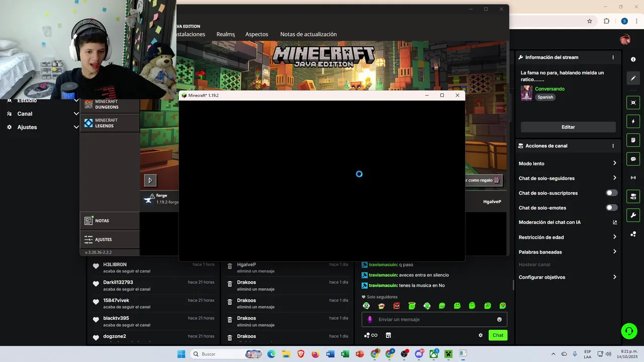Switch to Realms tab in Minecraft Launcher
Screen dimensions: 644x362
[225, 34]
